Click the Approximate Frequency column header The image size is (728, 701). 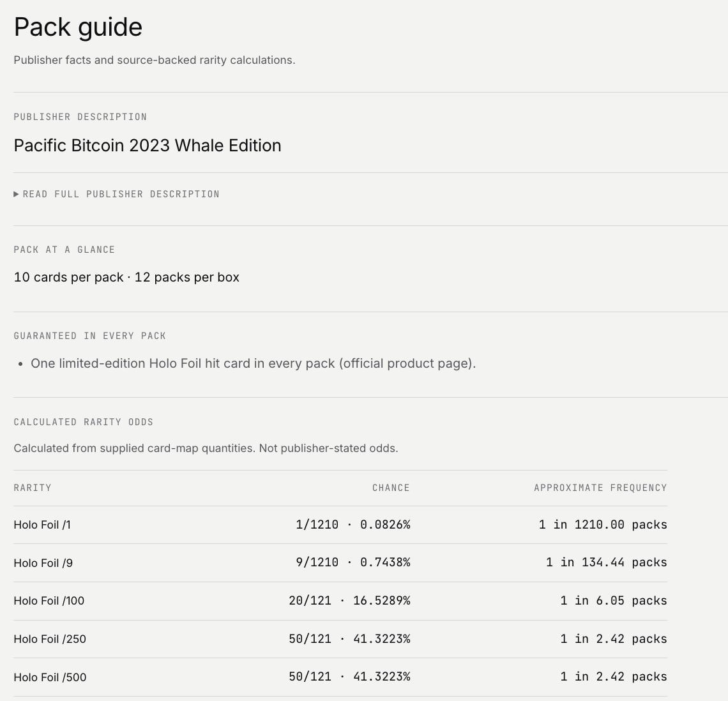tap(600, 488)
